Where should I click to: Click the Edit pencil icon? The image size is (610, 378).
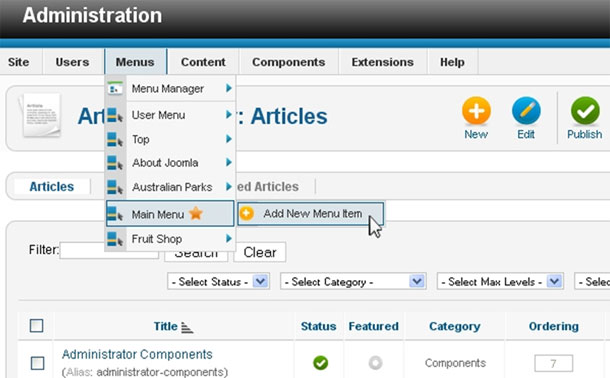pos(526,111)
